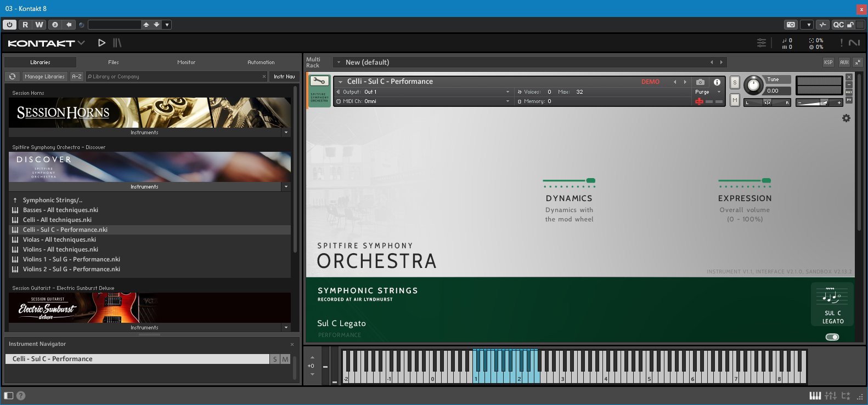Click the refresh libraries icon
The height and width of the screenshot is (405, 868).
pos(12,77)
